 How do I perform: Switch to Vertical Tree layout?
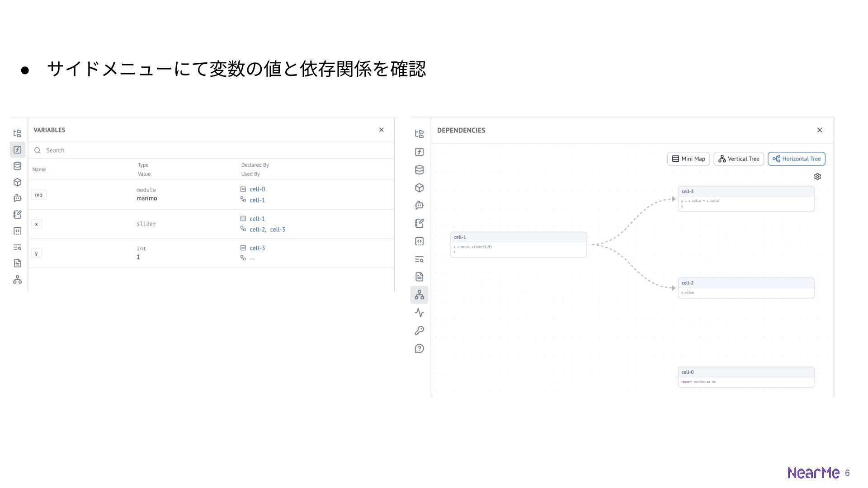(739, 159)
